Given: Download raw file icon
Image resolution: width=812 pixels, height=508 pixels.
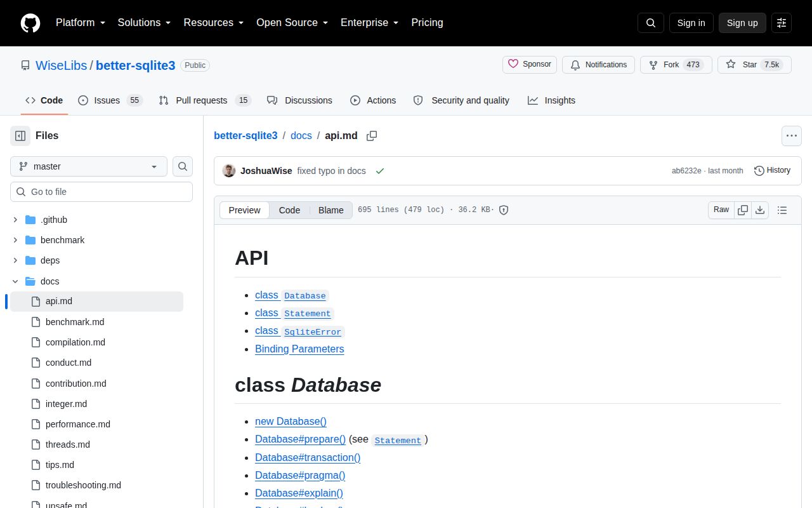Looking at the screenshot, I should click(760, 210).
